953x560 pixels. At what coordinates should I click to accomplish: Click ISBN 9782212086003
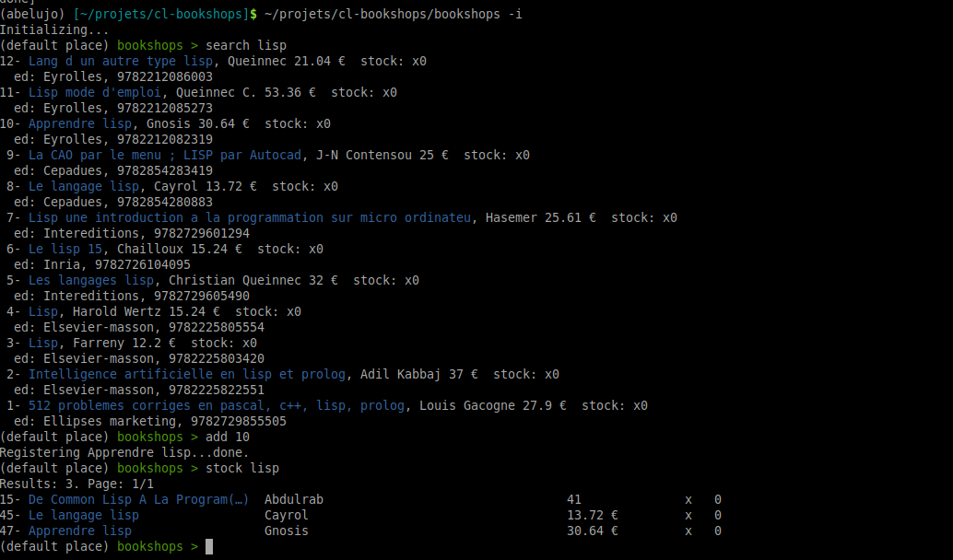165,77
